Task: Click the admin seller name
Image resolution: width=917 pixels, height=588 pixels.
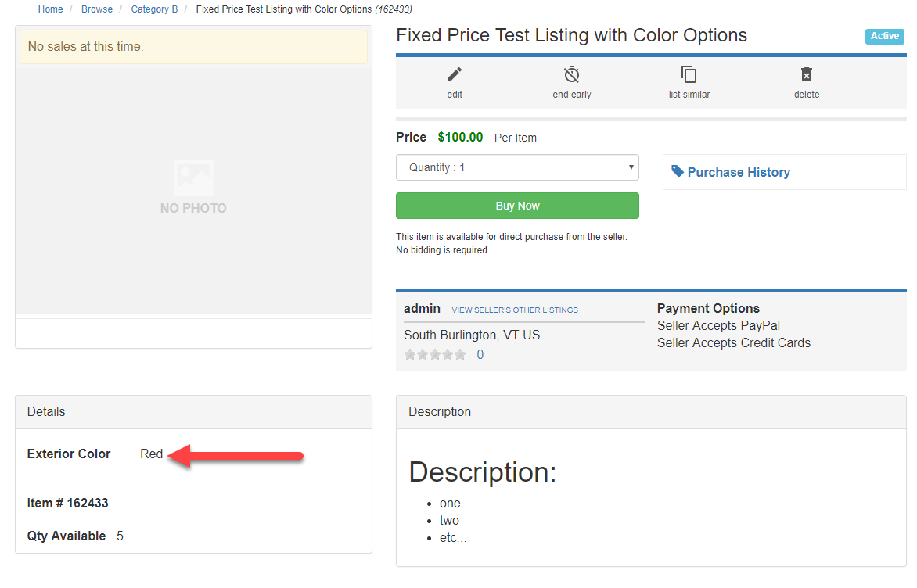Action: [422, 309]
